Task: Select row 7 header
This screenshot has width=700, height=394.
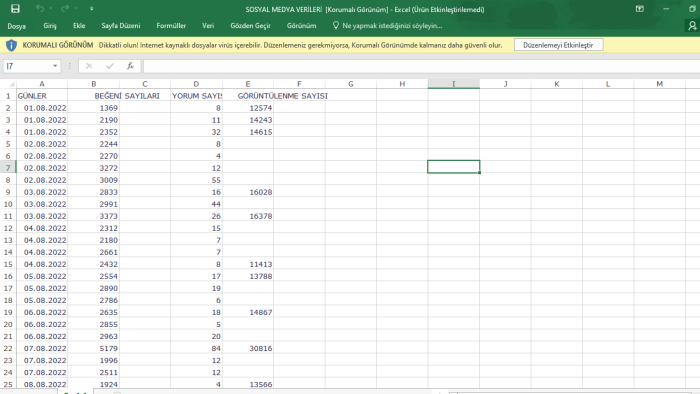Action: click(8, 168)
